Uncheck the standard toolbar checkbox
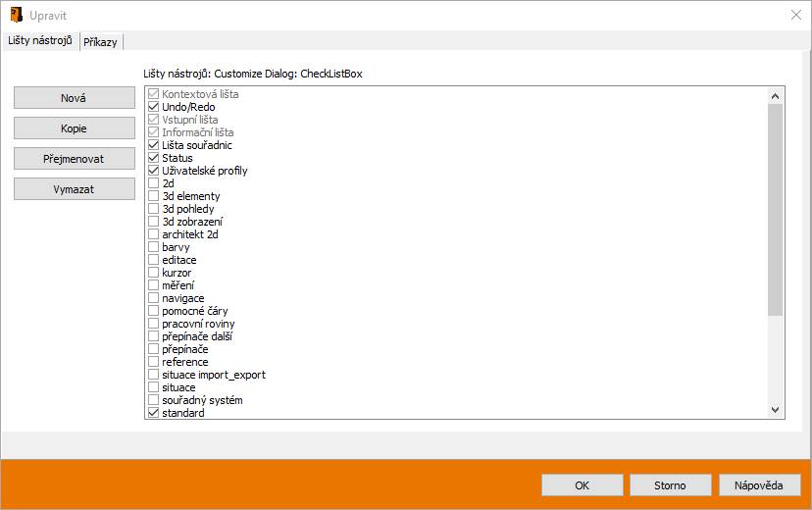This screenshot has height=510, width=812. 154,413
